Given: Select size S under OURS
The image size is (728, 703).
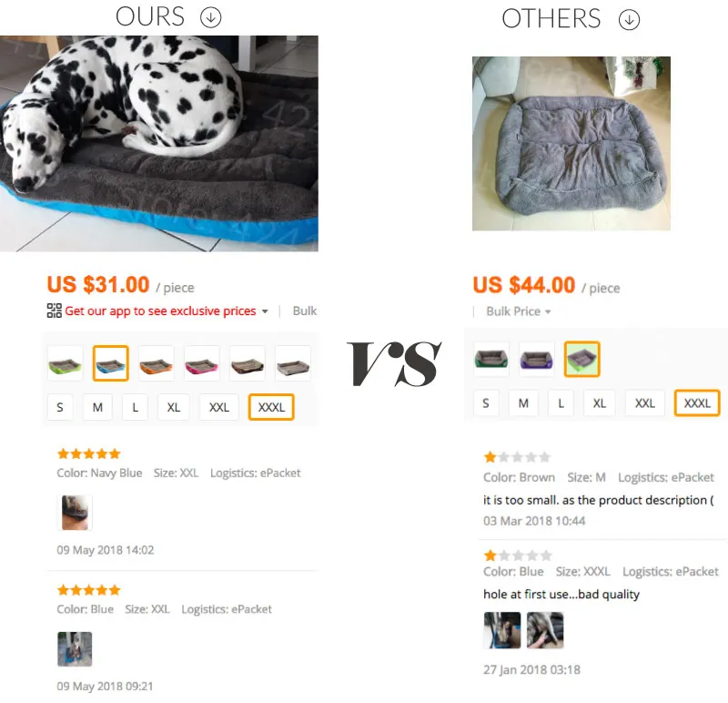Looking at the screenshot, I should pos(60,407).
